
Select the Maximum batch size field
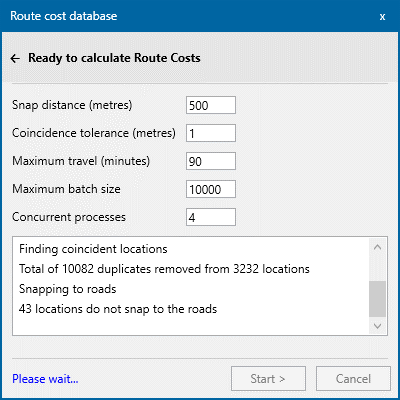pos(211,189)
